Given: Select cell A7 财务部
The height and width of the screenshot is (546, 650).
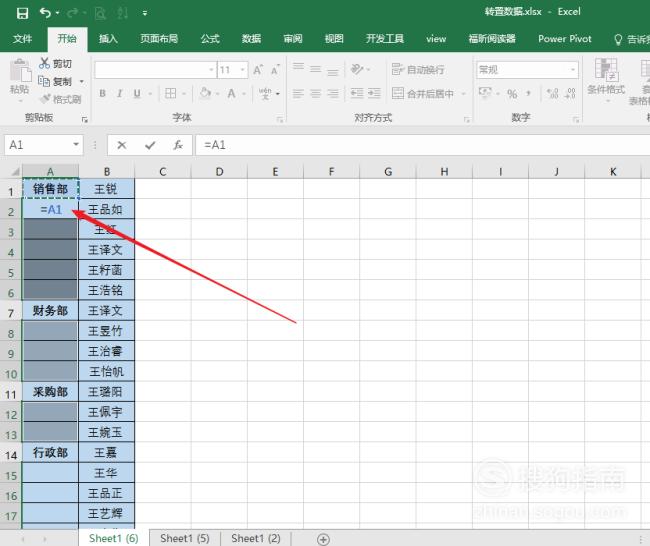Looking at the screenshot, I should coord(50,311).
